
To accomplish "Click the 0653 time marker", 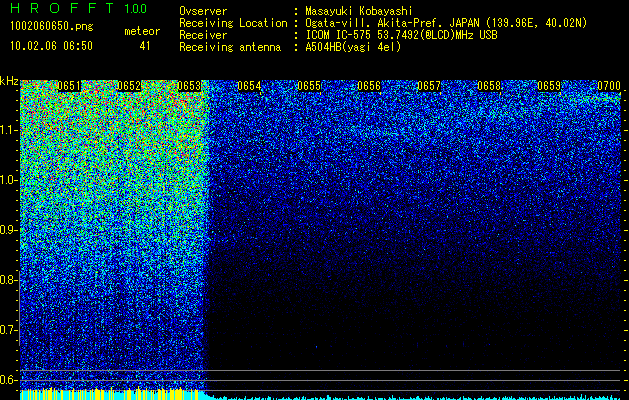I will 189,86.
